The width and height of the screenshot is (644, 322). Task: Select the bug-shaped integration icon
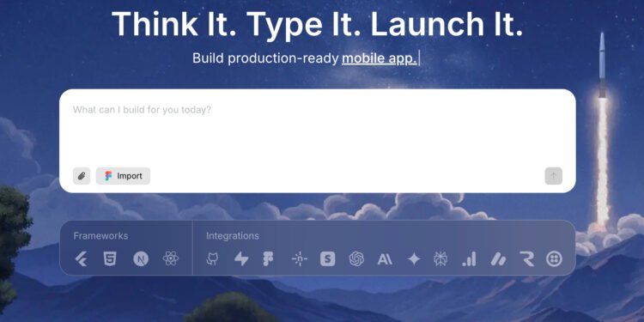[x=440, y=258]
